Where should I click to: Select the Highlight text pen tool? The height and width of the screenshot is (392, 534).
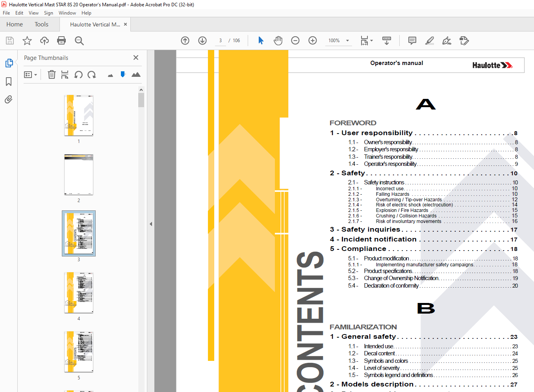click(x=430, y=41)
